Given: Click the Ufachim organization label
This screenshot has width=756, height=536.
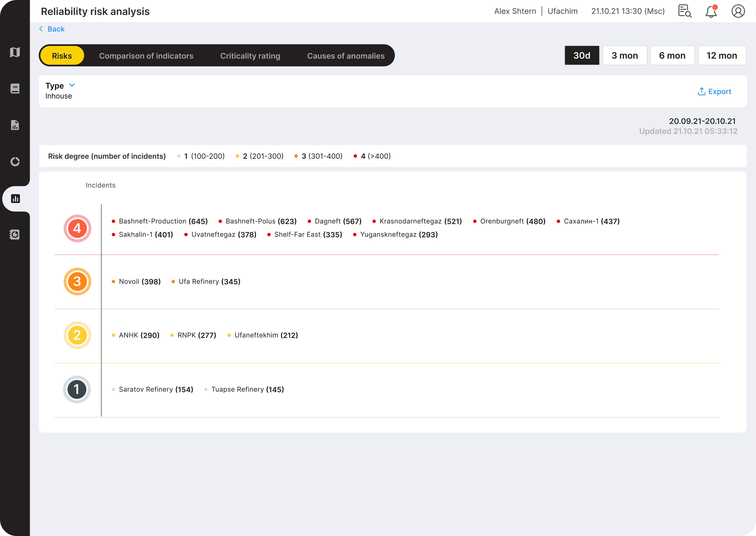Looking at the screenshot, I should (562, 11).
